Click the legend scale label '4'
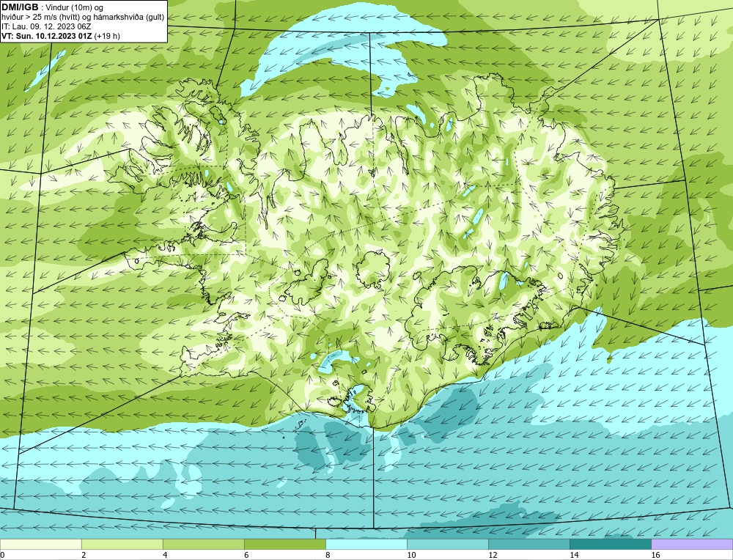 point(165,555)
